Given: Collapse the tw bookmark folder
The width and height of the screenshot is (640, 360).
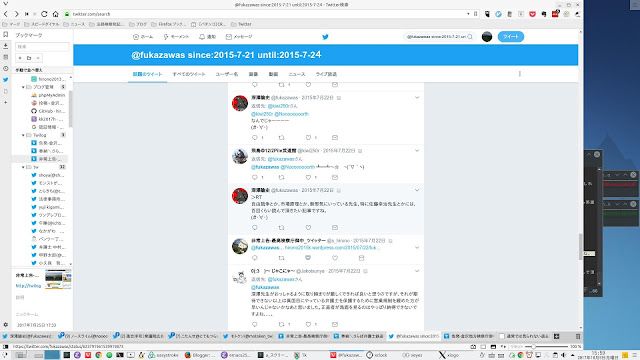Looking at the screenshot, I should (23, 167).
